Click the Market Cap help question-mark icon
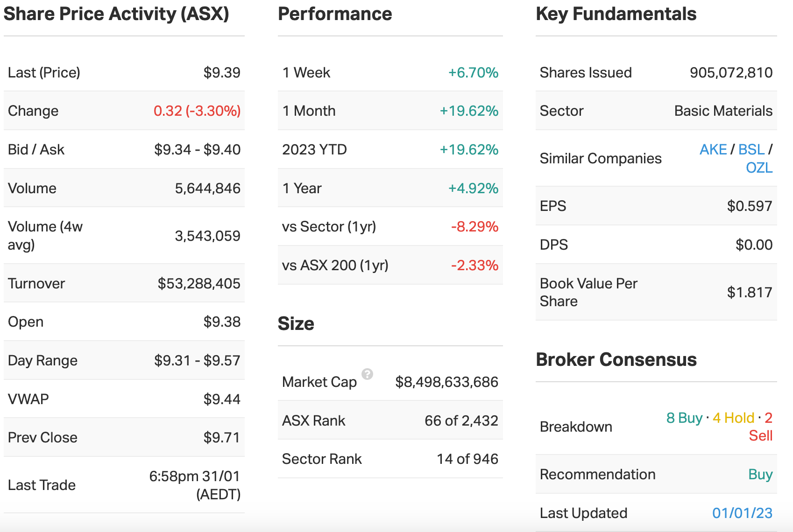Viewport: 793px width, 532px height. pos(368,374)
